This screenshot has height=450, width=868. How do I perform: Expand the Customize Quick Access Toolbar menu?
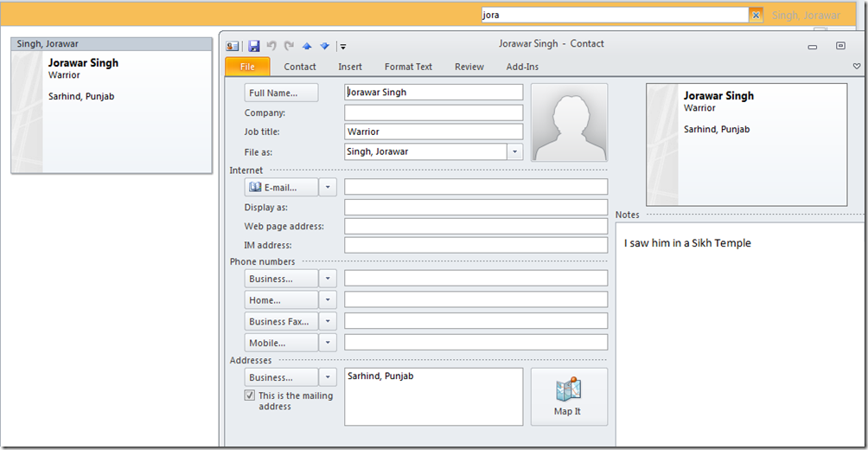343,47
